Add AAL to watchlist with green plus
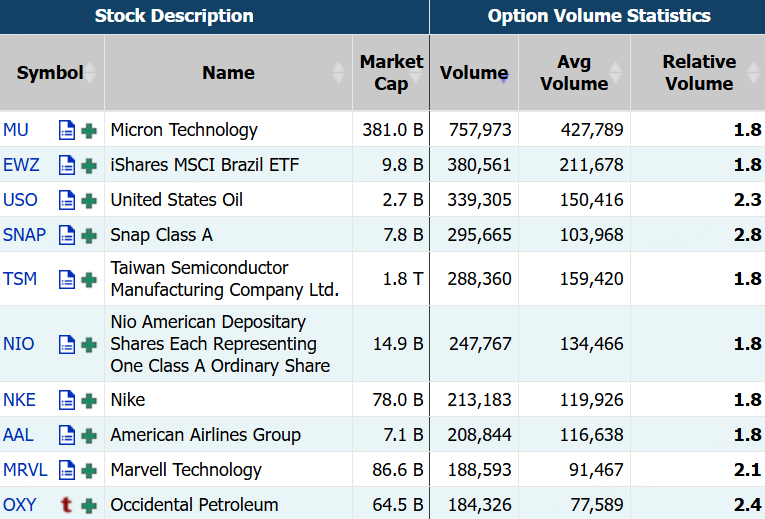The image size is (765, 519). pyautogui.click(x=90, y=435)
